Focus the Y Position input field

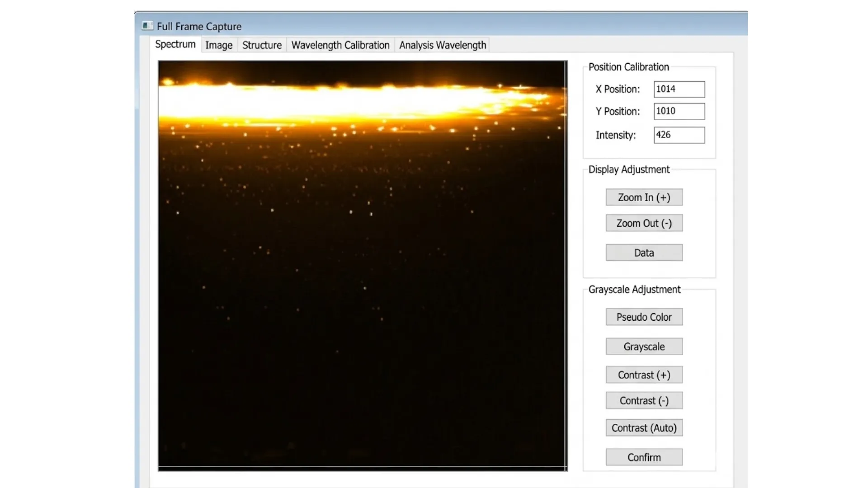coord(679,111)
